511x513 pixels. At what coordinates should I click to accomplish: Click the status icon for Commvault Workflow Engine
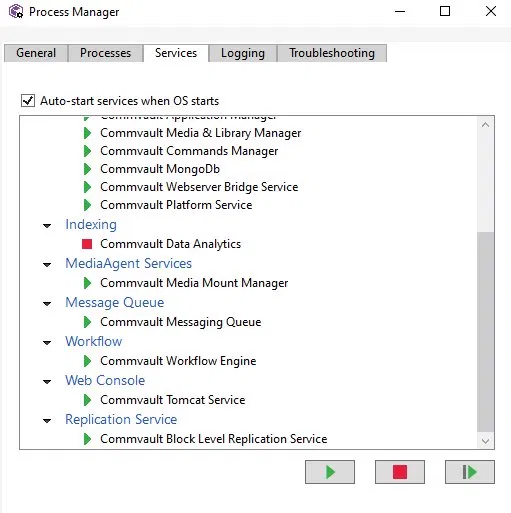[87, 361]
